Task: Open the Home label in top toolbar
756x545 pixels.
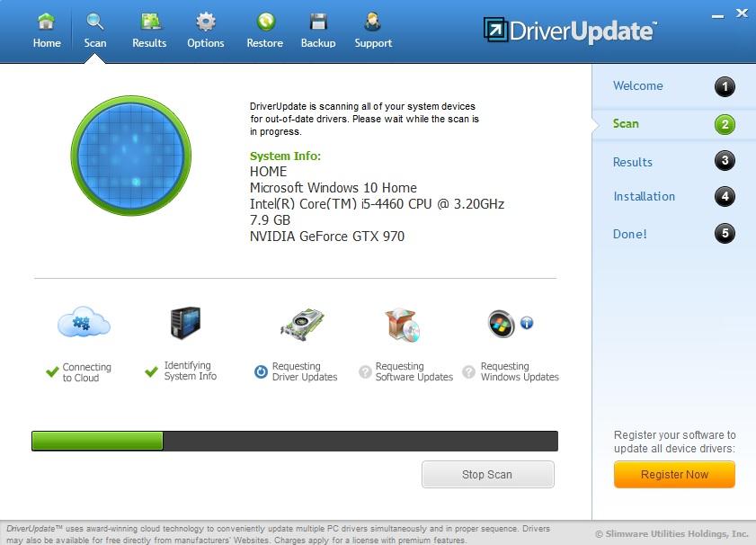Action: [x=47, y=43]
